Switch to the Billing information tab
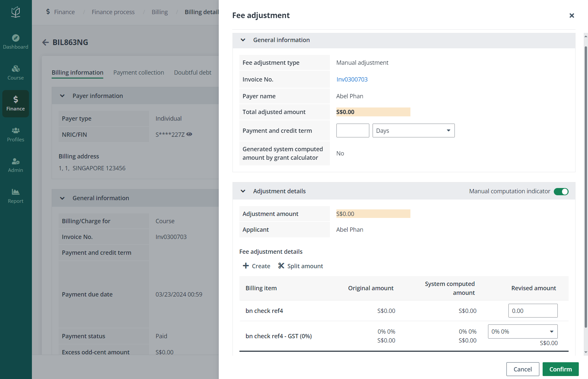Screen dimensions: 588x379 pyautogui.click(x=77, y=73)
